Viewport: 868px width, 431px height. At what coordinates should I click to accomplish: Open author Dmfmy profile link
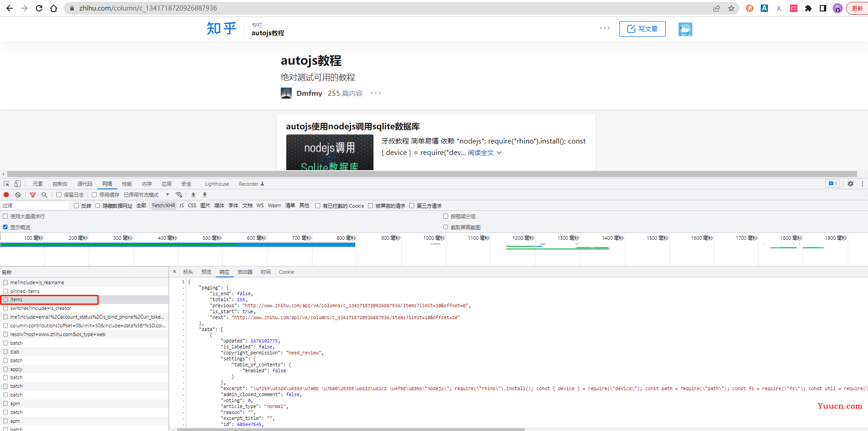(309, 93)
